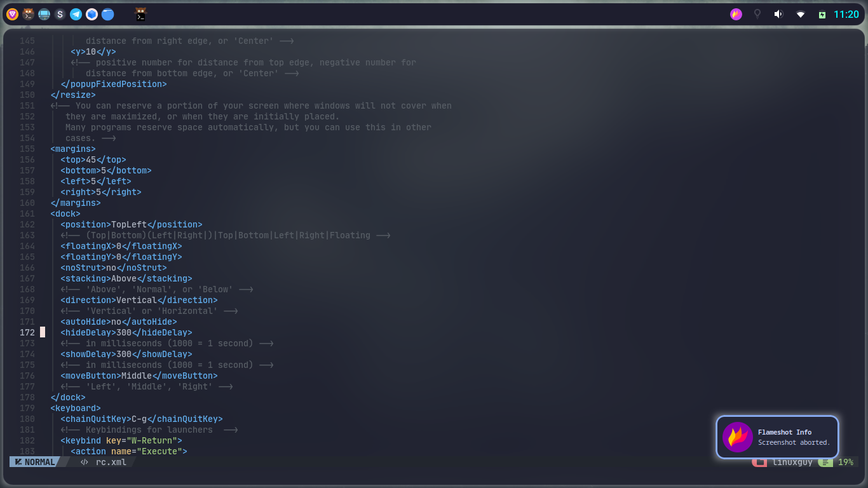Click the 'Above', 'Normal', or 'Below' comment
868x488 pixels.
[157, 290]
